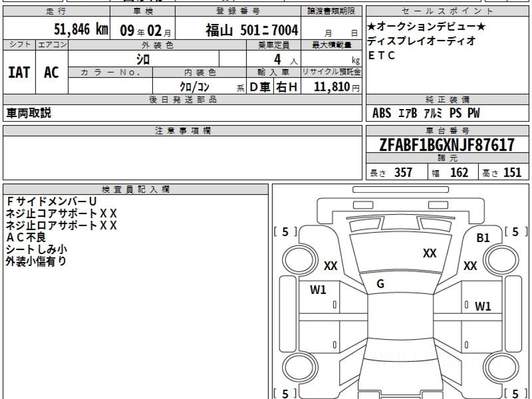
Task: Click the 車両取説 later-shipped parts entry
Action: click(x=28, y=113)
